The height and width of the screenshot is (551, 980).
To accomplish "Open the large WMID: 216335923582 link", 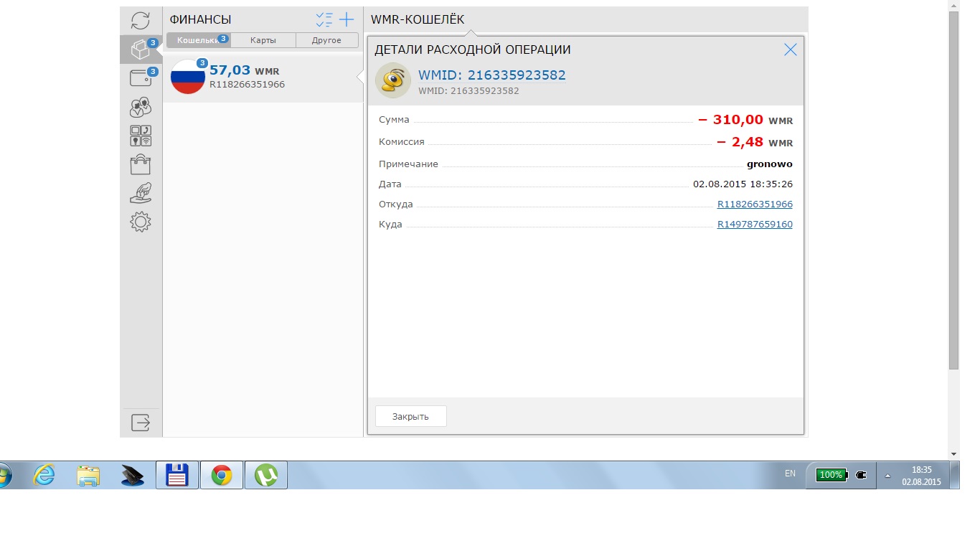I will [492, 75].
